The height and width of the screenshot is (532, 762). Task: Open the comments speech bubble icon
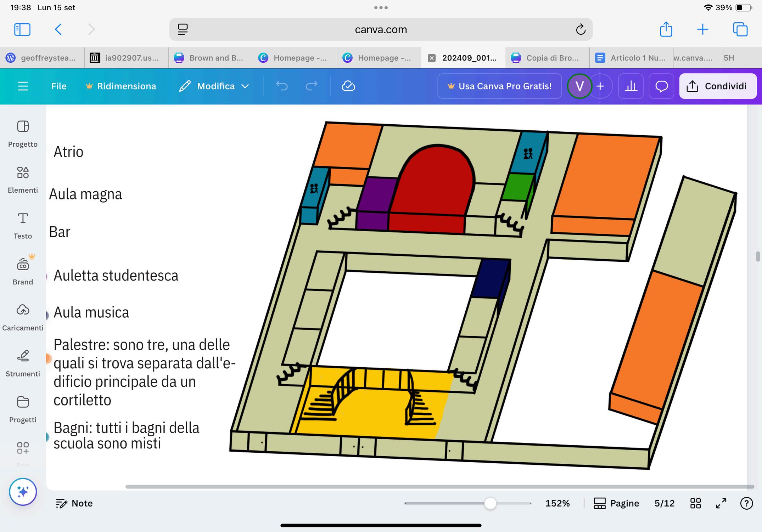point(661,86)
